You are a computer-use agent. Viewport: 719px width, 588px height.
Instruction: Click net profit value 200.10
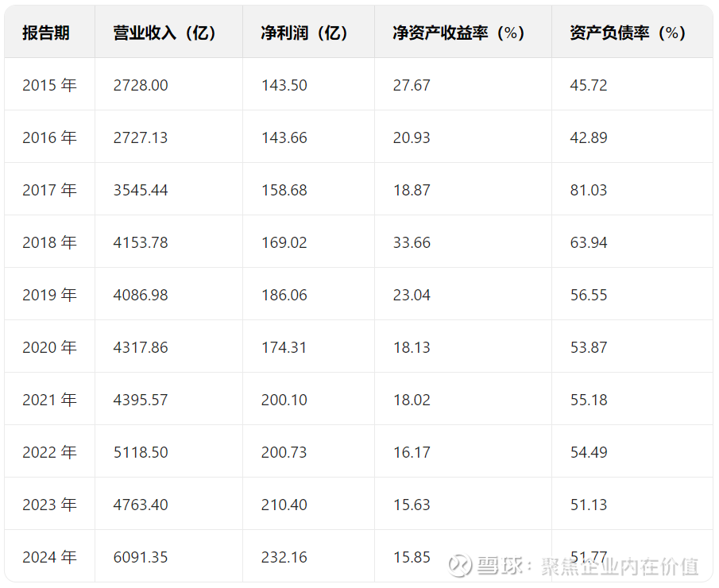284,400
